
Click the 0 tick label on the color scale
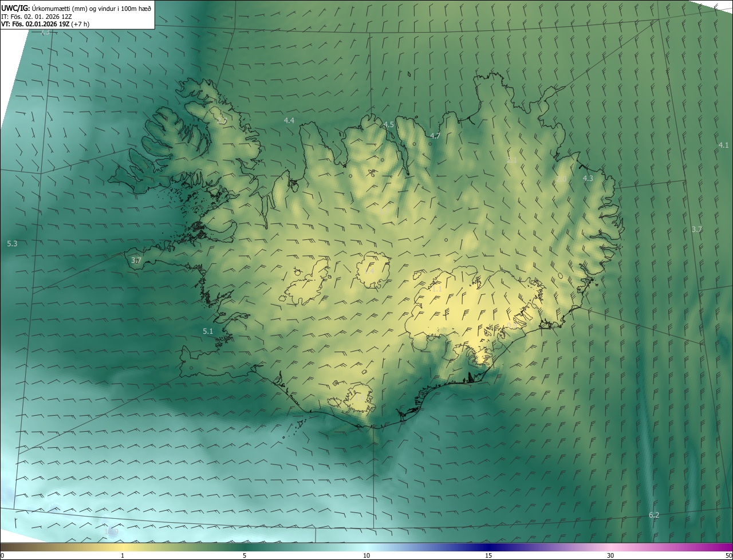(x=2, y=555)
